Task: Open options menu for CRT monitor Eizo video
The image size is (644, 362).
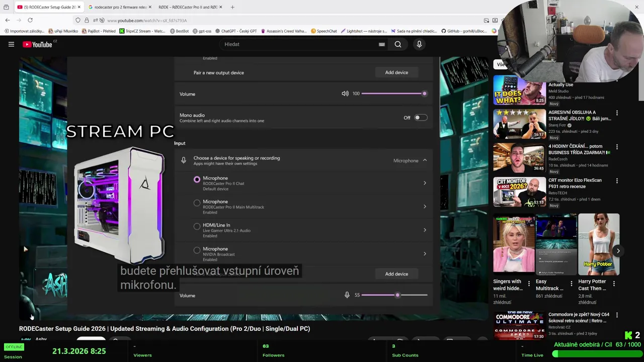Action: tap(617, 180)
